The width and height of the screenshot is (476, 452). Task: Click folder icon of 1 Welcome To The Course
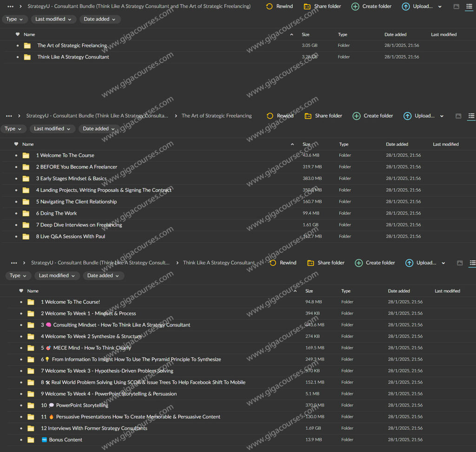click(26, 155)
